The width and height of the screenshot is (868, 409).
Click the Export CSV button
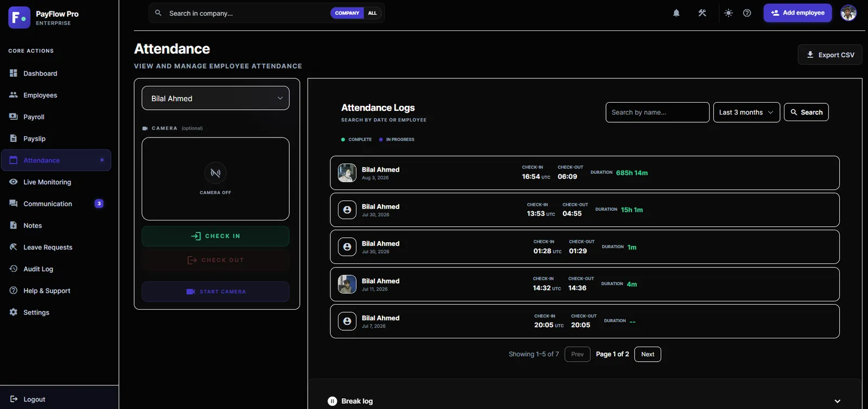pyautogui.click(x=830, y=54)
